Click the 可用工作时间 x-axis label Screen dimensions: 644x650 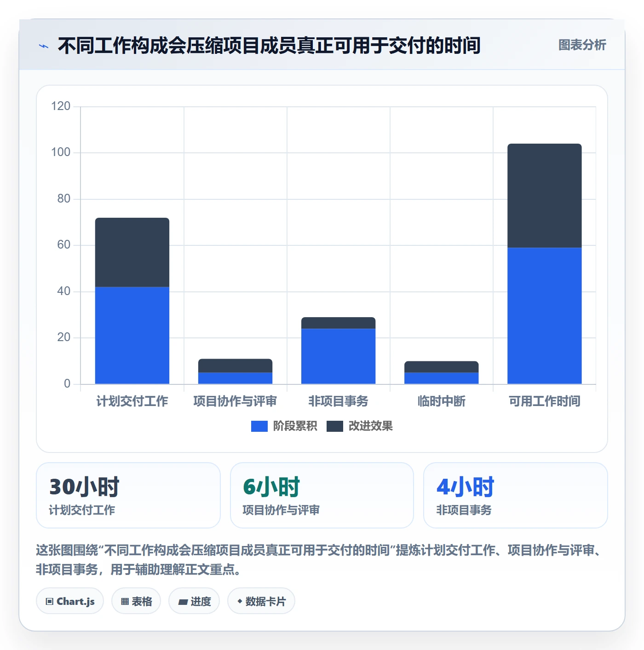tap(544, 401)
